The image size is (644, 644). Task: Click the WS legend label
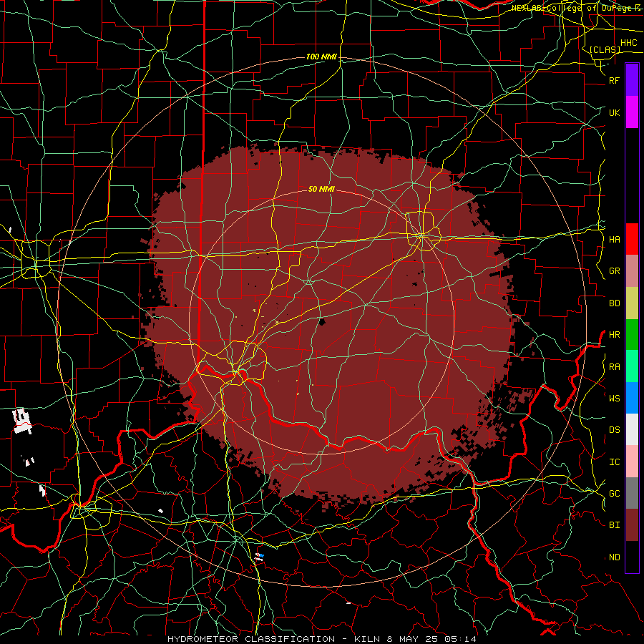(614, 398)
